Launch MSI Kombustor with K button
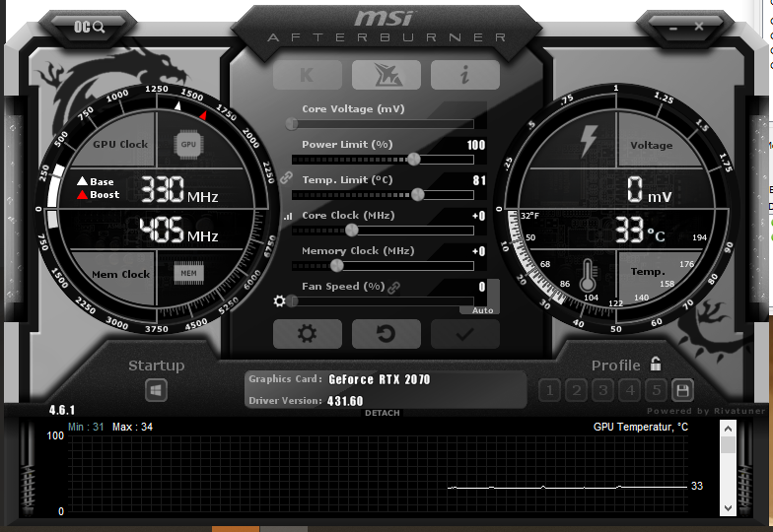Viewport: 773px width, 532px height. [x=308, y=75]
